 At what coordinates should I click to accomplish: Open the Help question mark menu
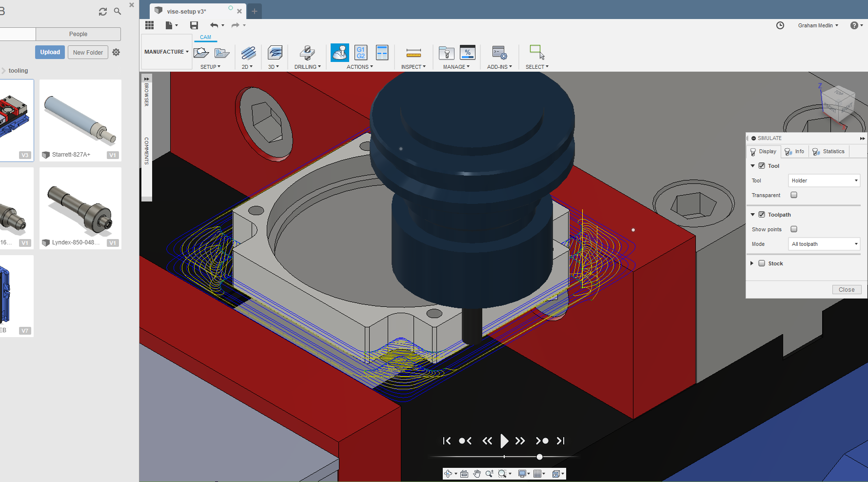click(856, 25)
